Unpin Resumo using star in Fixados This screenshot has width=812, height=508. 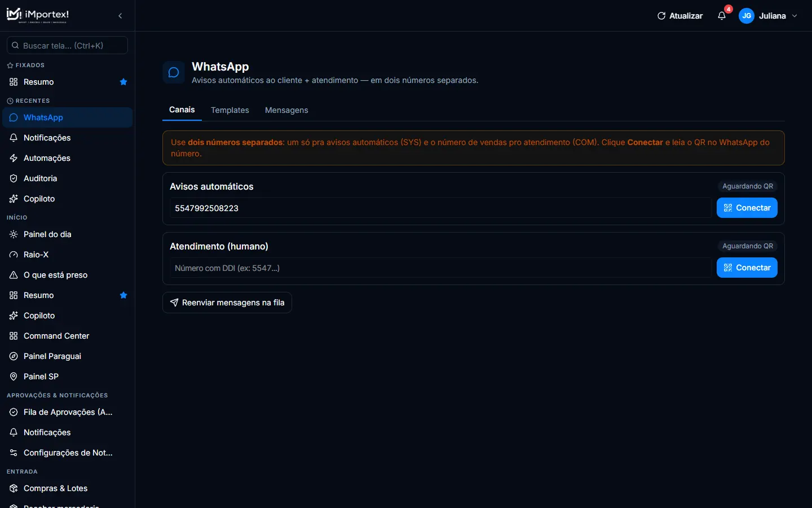pyautogui.click(x=123, y=82)
